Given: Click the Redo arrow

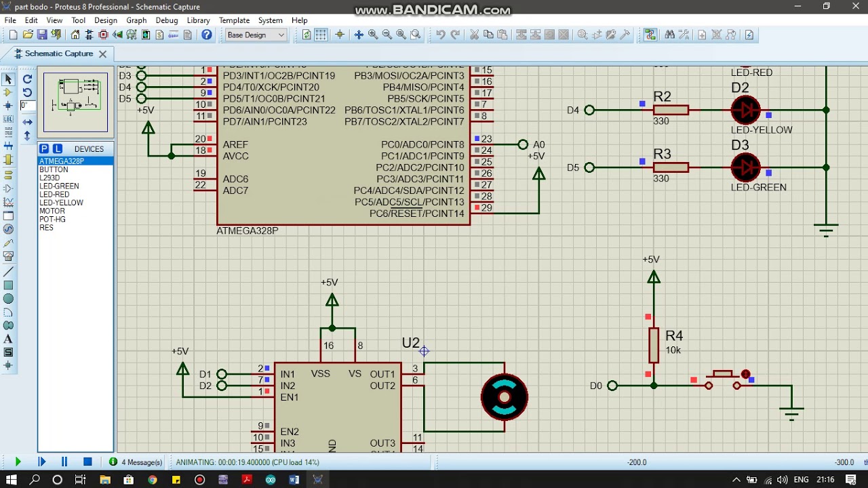Looking at the screenshot, I should pyautogui.click(x=455, y=35).
